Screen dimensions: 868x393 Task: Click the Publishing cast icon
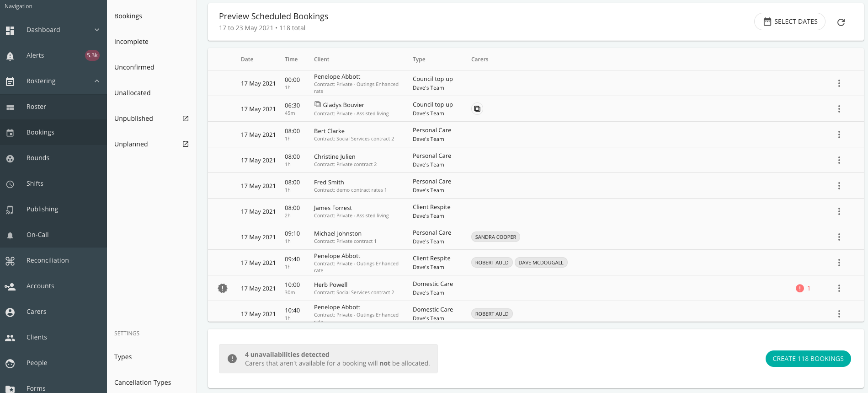point(10,210)
